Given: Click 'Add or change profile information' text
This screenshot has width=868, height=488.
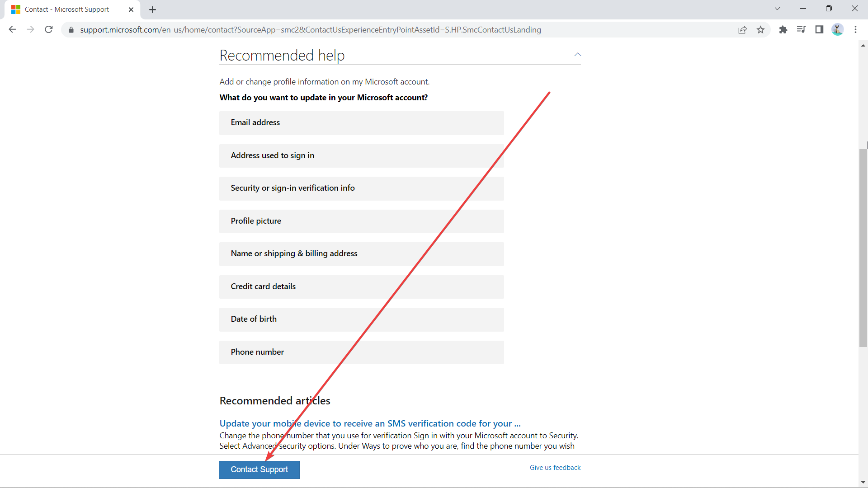Looking at the screenshot, I should [x=325, y=82].
